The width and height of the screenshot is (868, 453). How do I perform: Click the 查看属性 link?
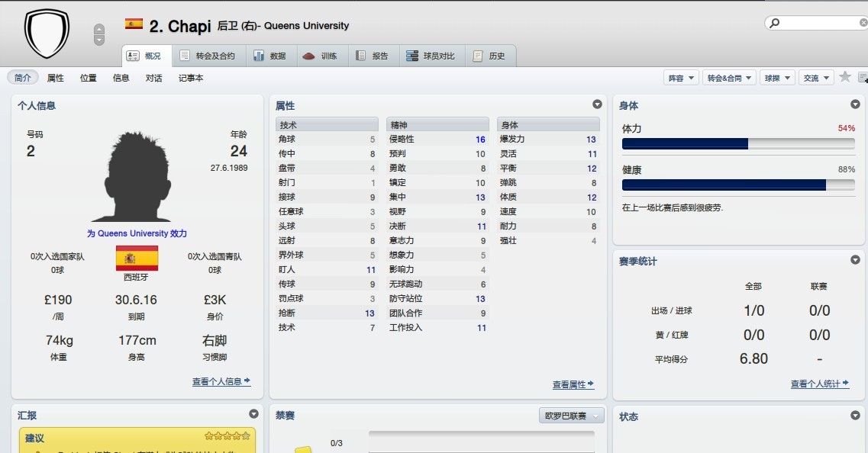pos(573,385)
